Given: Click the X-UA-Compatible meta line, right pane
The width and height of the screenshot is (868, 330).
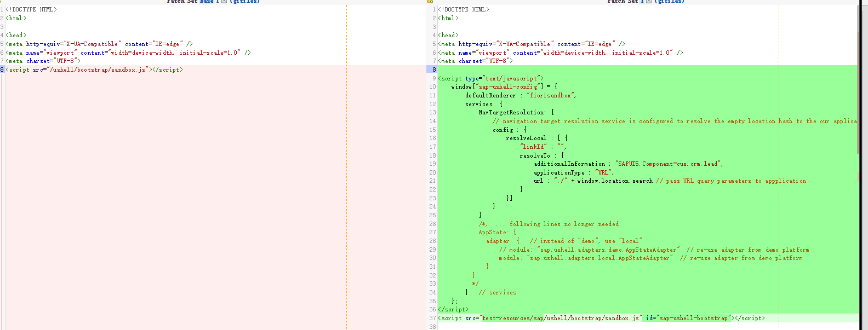Looking at the screenshot, I should 532,44.
